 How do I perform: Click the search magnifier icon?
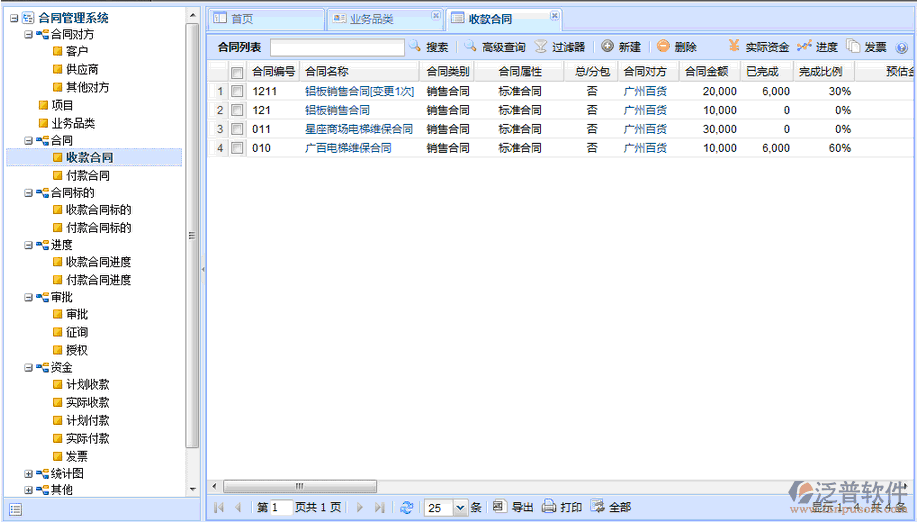[415, 47]
